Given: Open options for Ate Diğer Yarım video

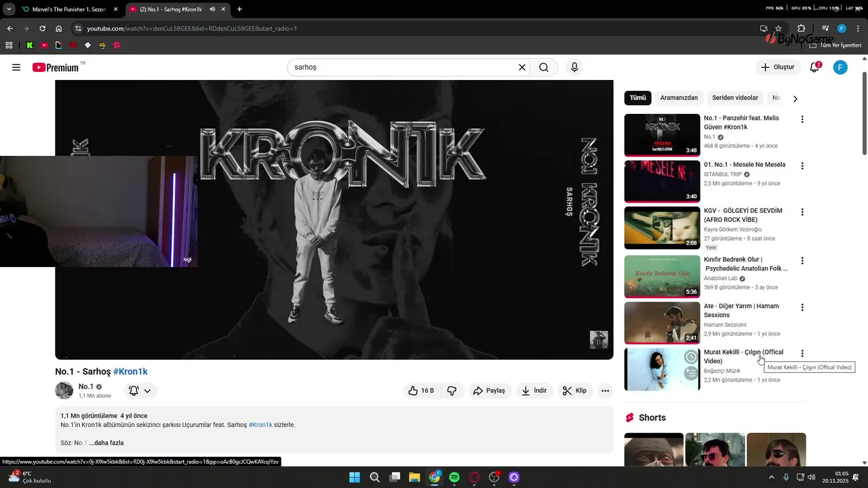Looking at the screenshot, I should (802, 307).
